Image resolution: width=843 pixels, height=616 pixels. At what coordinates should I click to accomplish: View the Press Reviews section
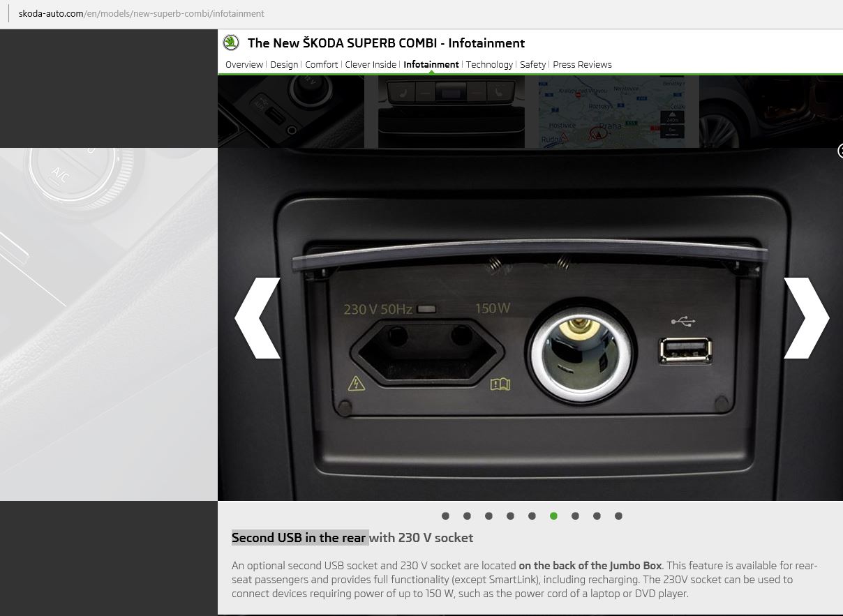[582, 65]
